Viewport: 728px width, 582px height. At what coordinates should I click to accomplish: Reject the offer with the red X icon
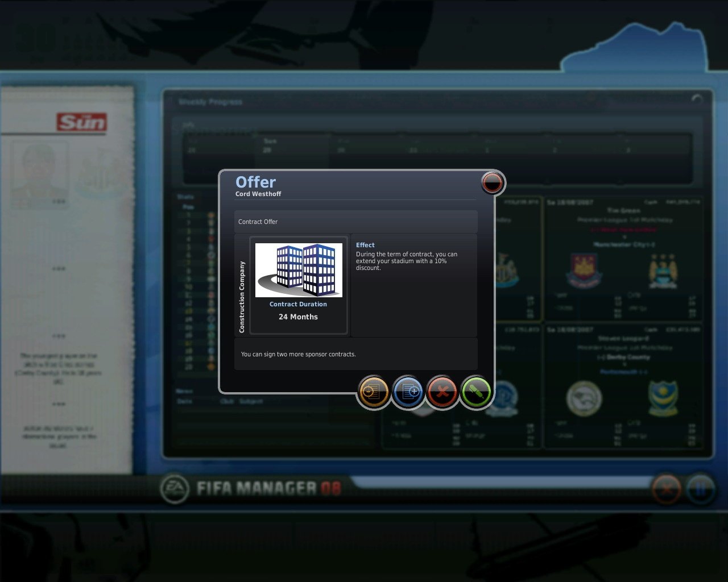[442, 392]
